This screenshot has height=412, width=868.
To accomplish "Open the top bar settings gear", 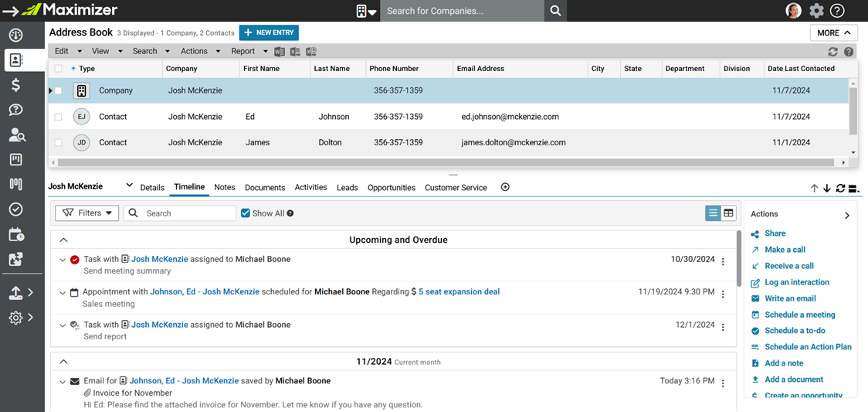I will coord(816,11).
